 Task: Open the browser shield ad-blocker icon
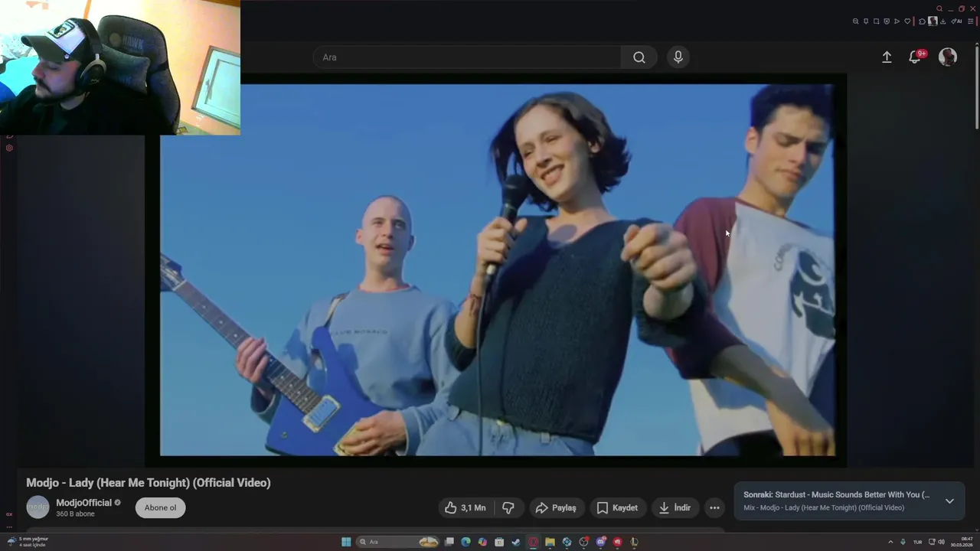pyautogui.click(x=887, y=21)
